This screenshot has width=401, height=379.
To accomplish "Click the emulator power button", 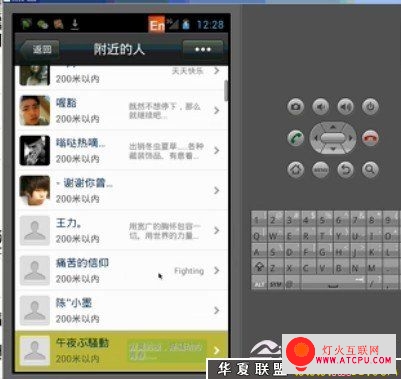I will pyautogui.click(x=370, y=107).
